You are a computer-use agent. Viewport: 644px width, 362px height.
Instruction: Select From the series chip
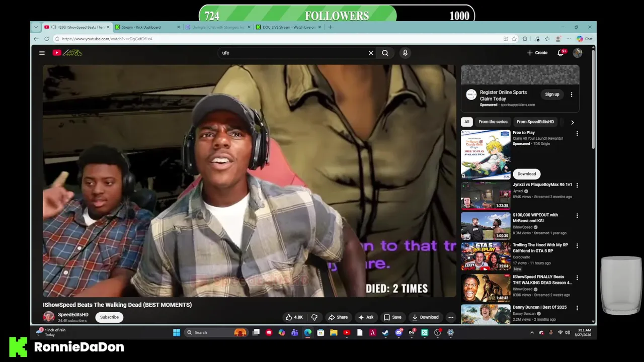tap(493, 122)
